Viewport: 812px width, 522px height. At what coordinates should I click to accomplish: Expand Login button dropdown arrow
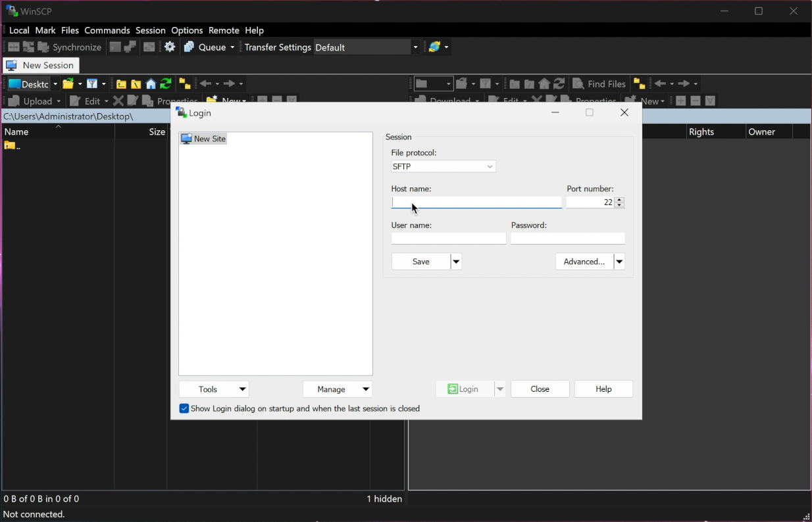pyautogui.click(x=500, y=389)
